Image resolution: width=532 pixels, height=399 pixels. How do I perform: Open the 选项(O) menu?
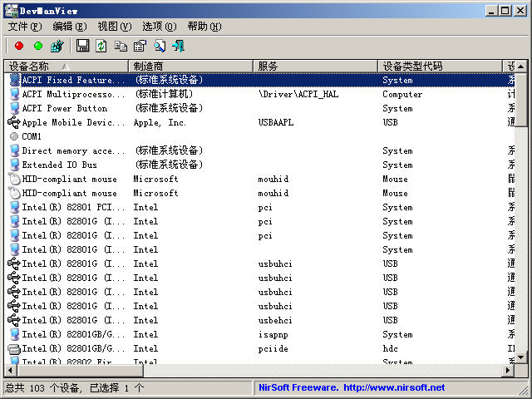pos(159,27)
